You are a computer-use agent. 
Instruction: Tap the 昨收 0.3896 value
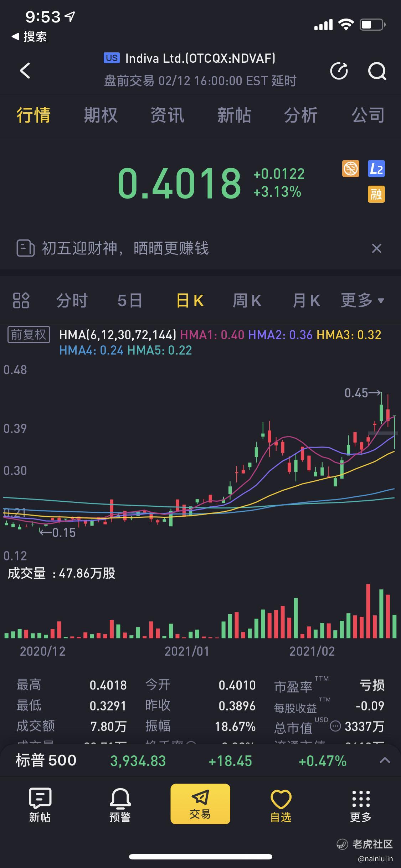(237, 706)
